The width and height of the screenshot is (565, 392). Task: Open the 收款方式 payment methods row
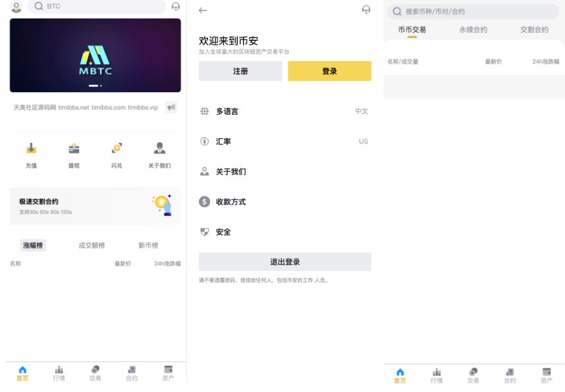pos(285,202)
